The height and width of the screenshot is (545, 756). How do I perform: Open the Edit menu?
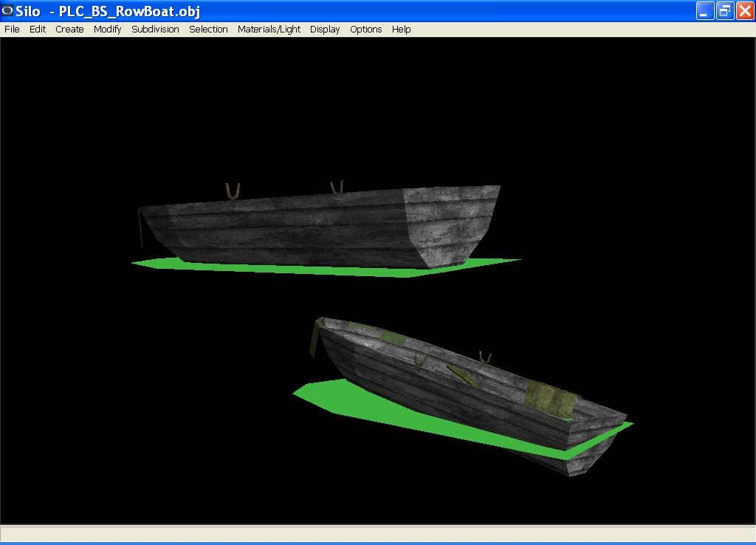38,30
